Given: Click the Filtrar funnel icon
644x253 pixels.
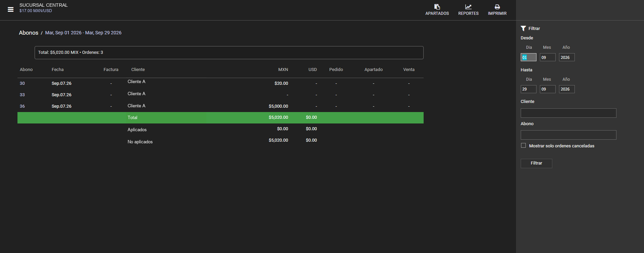Looking at the screenshot, I should (523, 29).
